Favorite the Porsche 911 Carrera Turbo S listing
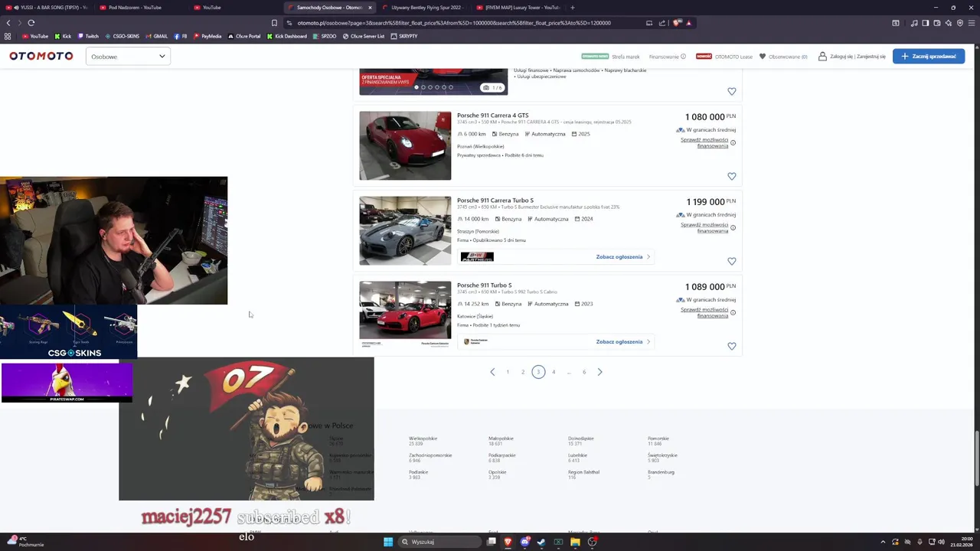 [732, 261]
